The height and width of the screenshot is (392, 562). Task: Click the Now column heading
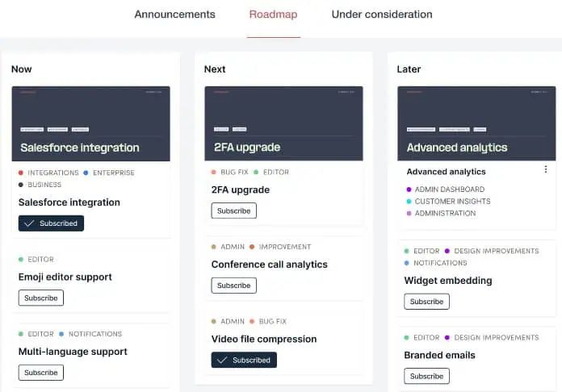22,69
